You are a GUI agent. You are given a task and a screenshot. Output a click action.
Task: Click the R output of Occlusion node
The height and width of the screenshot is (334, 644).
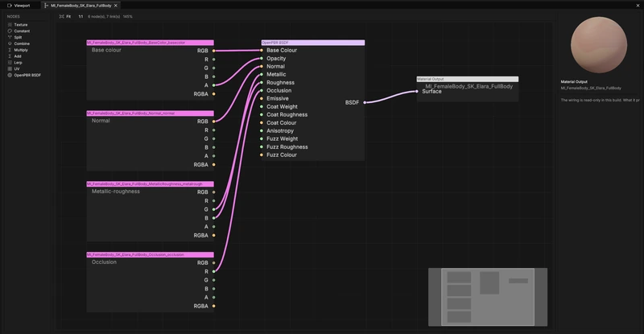point(213,271)
